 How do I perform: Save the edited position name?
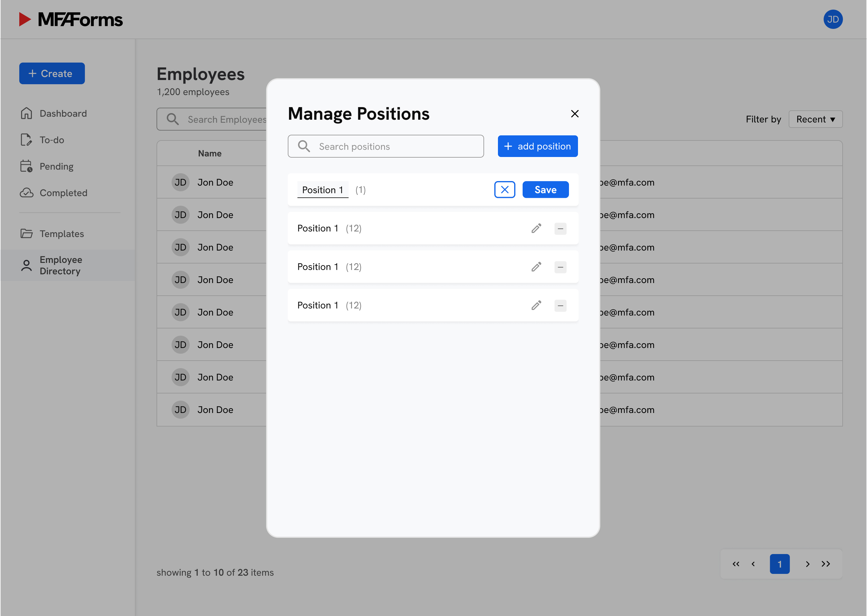[x=545, y=190]
